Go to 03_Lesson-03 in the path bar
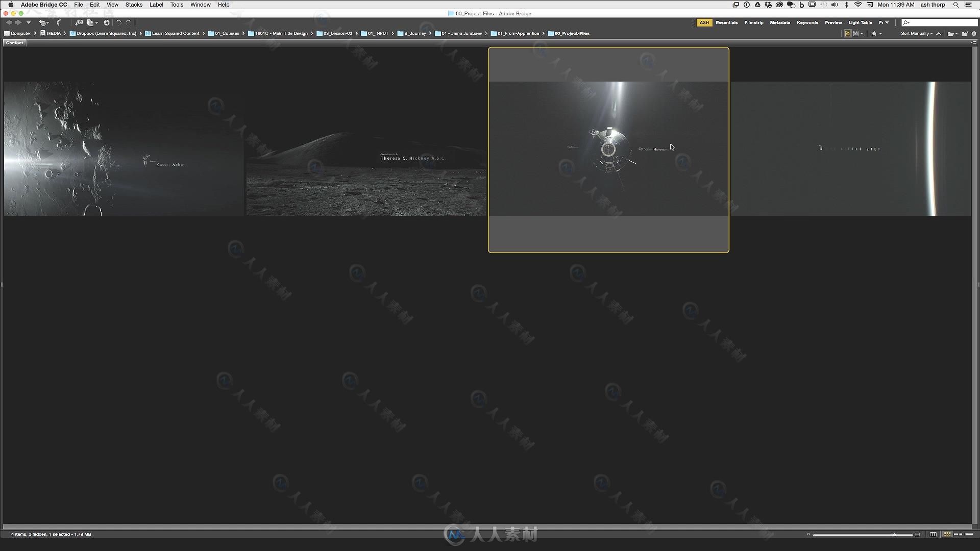Screen dimensions: 980x551 tap(334, 33)
